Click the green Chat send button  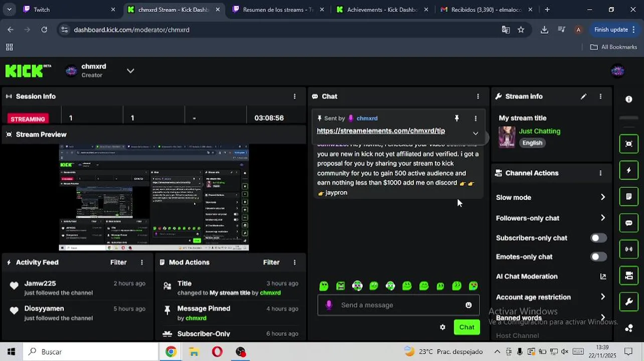tap(467, 327)
